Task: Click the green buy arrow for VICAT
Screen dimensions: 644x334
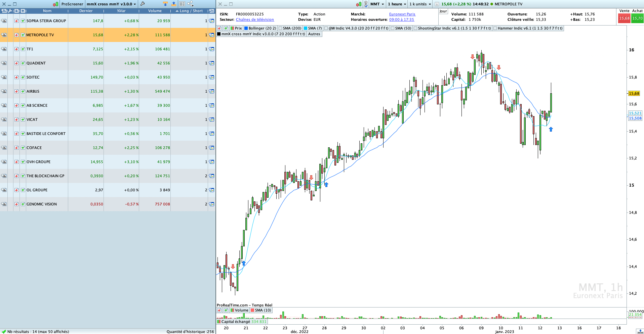Action: pos(23,120)
